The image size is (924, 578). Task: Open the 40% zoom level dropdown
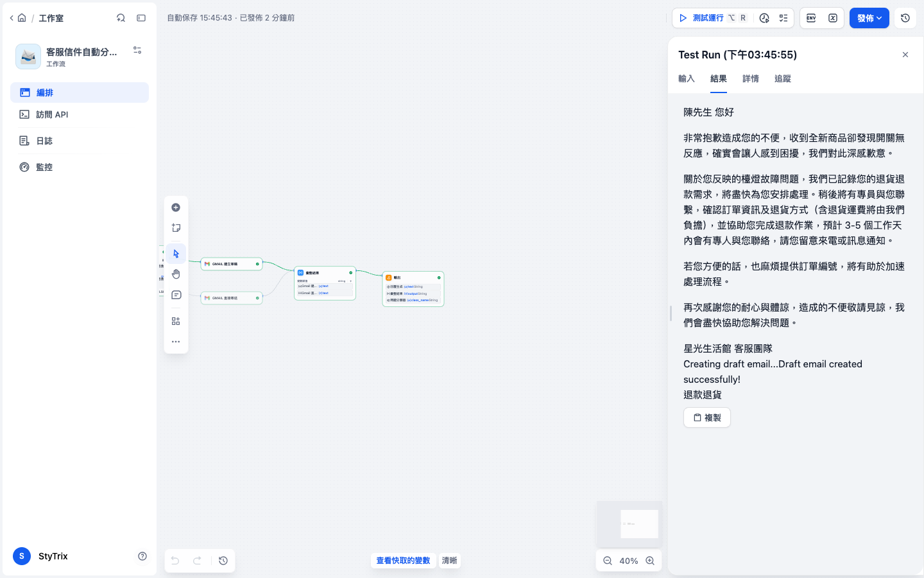629,561
